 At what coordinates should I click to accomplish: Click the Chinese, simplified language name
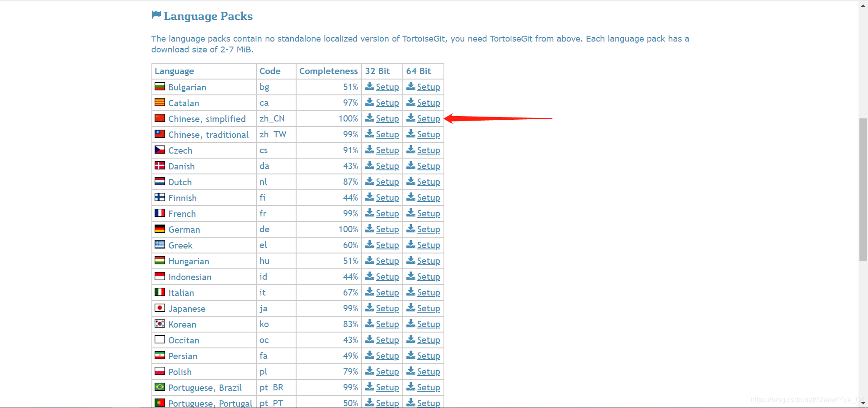[x=207, y=119]
